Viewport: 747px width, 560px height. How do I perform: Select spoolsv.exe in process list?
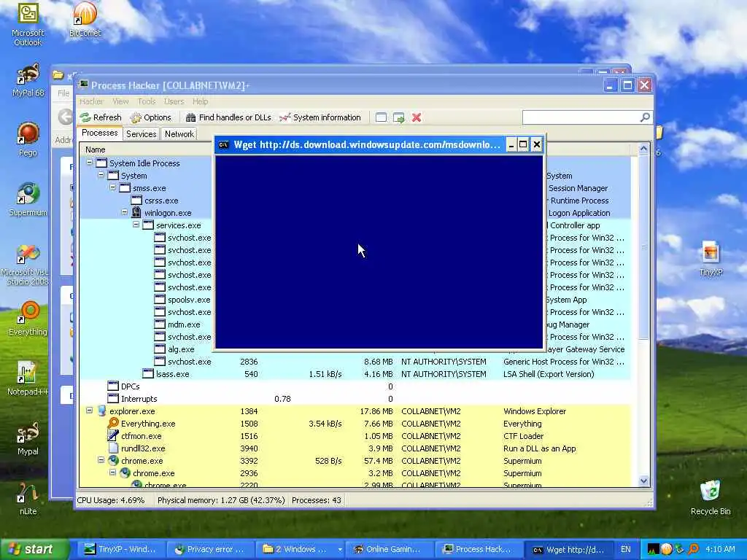[189, 300]
